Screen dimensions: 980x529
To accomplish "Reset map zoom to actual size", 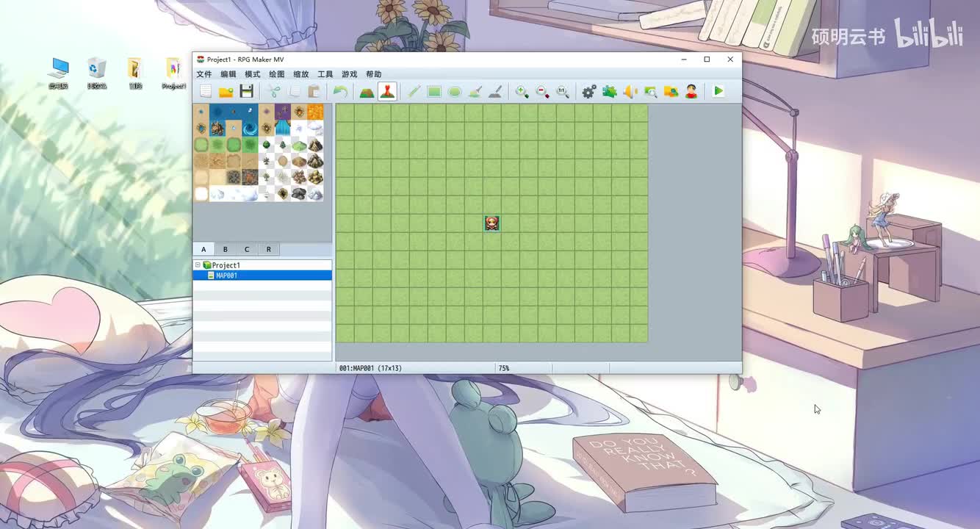I will click(563, 91).
